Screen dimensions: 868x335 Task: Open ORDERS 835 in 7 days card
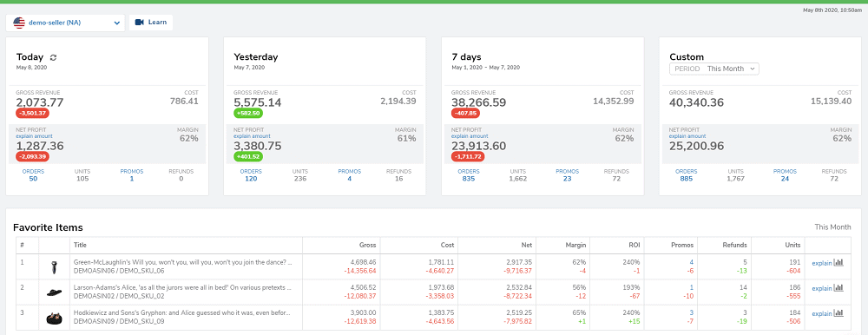pyautogui.click(x=469, y=175)
